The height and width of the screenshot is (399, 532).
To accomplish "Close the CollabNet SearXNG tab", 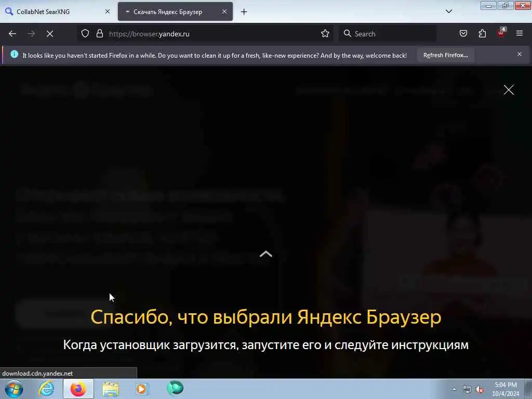I will (108, 11).
